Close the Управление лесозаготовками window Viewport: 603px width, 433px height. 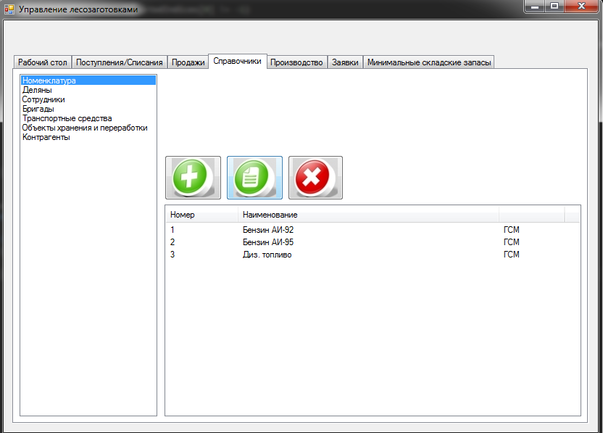(581, 6)
